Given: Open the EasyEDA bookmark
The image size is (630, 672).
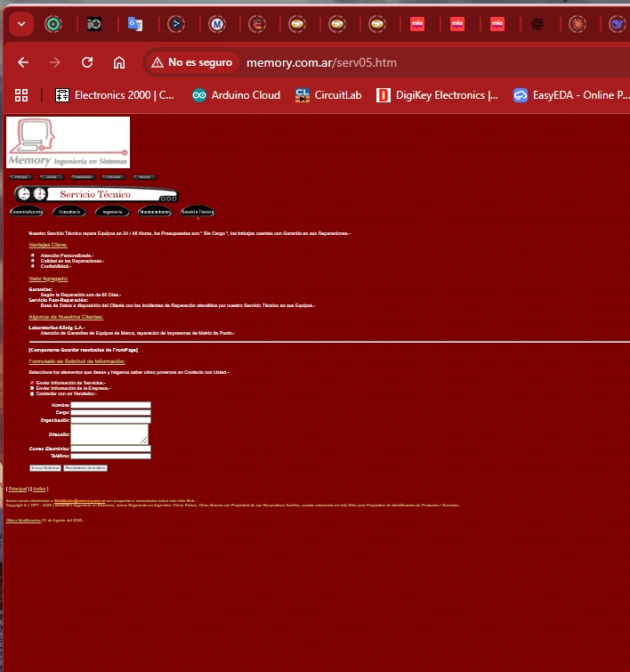Looking at the screenshot, I should coord(571,95).
